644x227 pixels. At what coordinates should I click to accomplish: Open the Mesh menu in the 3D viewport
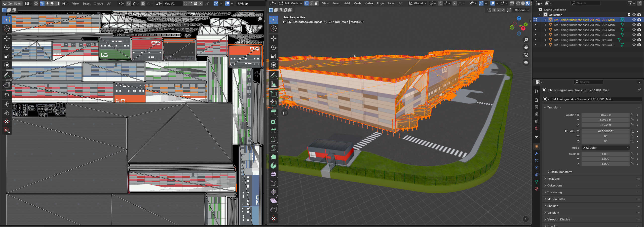(357, 3)
